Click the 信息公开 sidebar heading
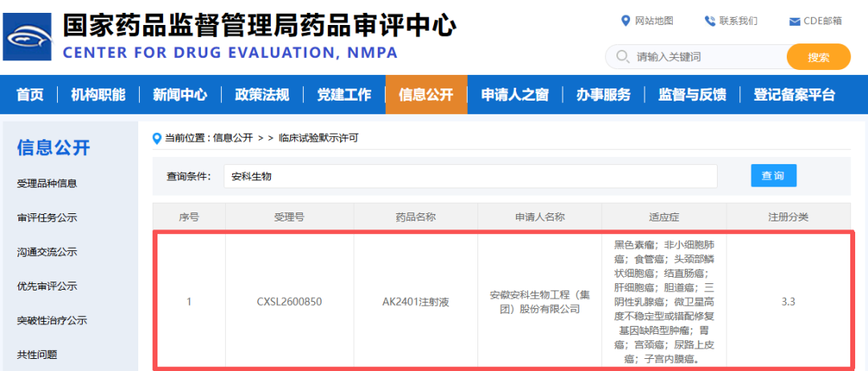This screenshot has height=371, width=868. pyautogui.click(x=53, y=148)
